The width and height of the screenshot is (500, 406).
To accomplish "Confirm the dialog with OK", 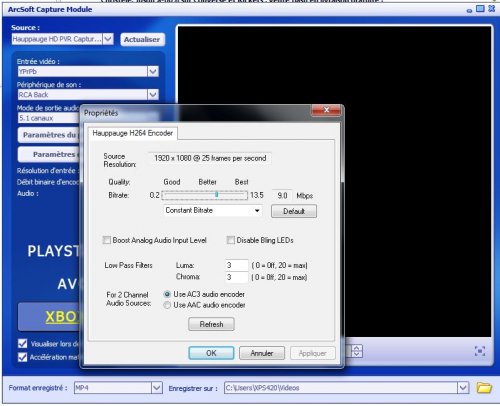I will 211,353.
